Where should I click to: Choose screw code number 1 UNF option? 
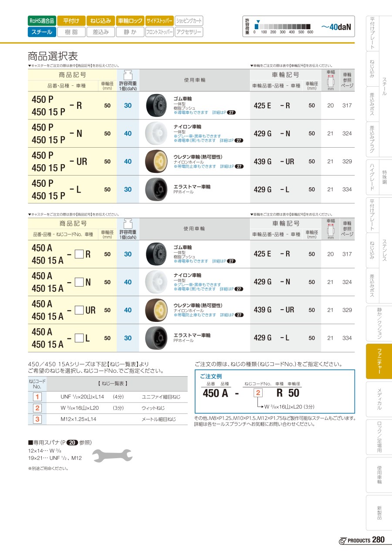[x=37, y=397]
